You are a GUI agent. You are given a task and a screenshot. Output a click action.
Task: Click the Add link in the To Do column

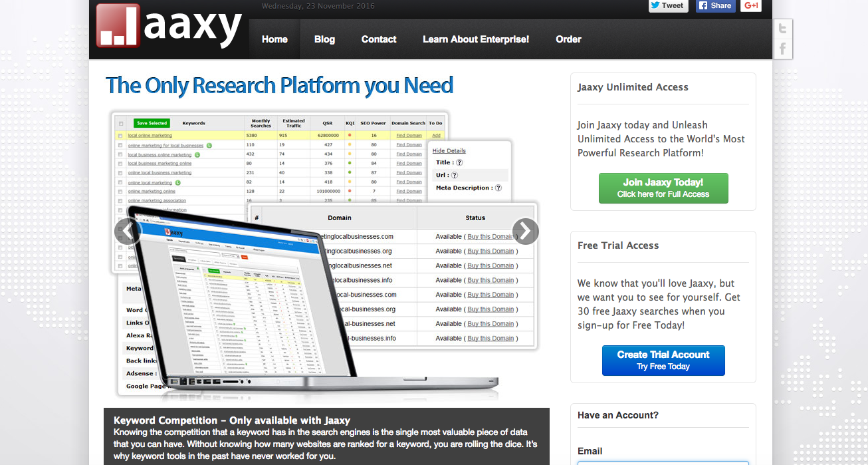(436, 136)
